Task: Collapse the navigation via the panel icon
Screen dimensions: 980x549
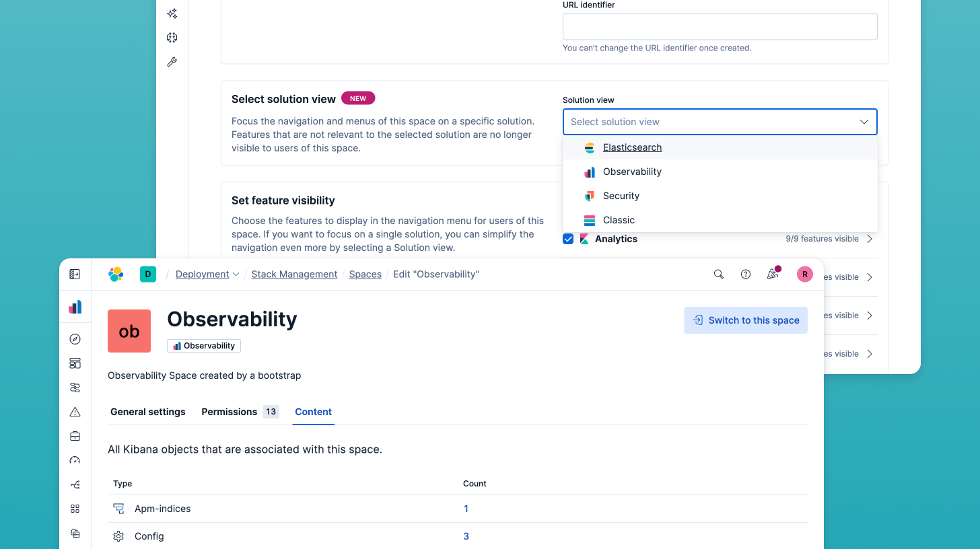Action: point(75,274)
